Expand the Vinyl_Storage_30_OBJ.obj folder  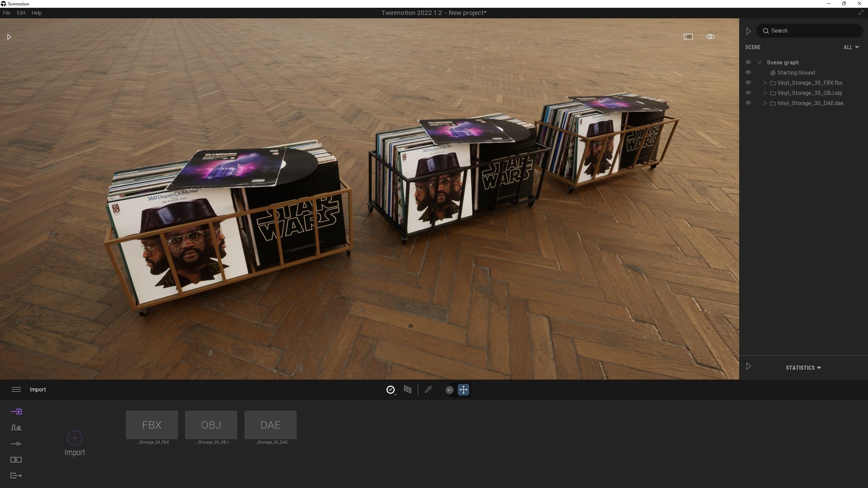(765, 93)
